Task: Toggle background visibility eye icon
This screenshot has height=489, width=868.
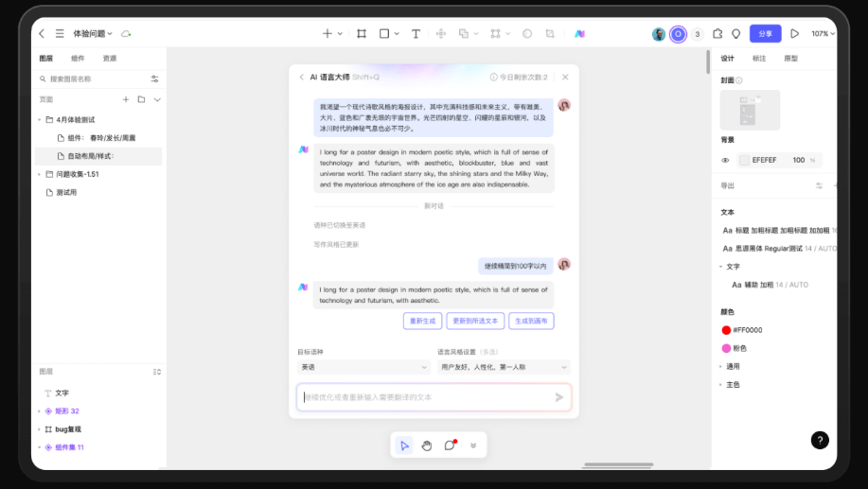Action: pos(725,161)
